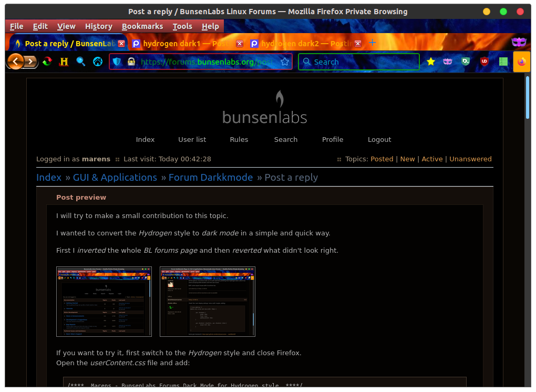This screenshot has width=536, height=392.
Task: Close the 'hydrogen dark1' tab
Action: tap(240, 44)
